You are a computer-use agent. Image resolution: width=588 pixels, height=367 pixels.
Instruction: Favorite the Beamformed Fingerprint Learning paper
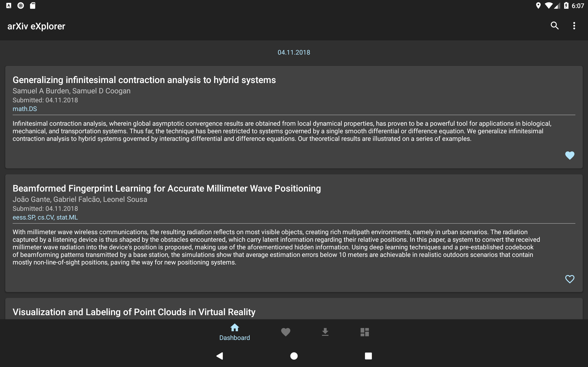click(x=570, y=279)
